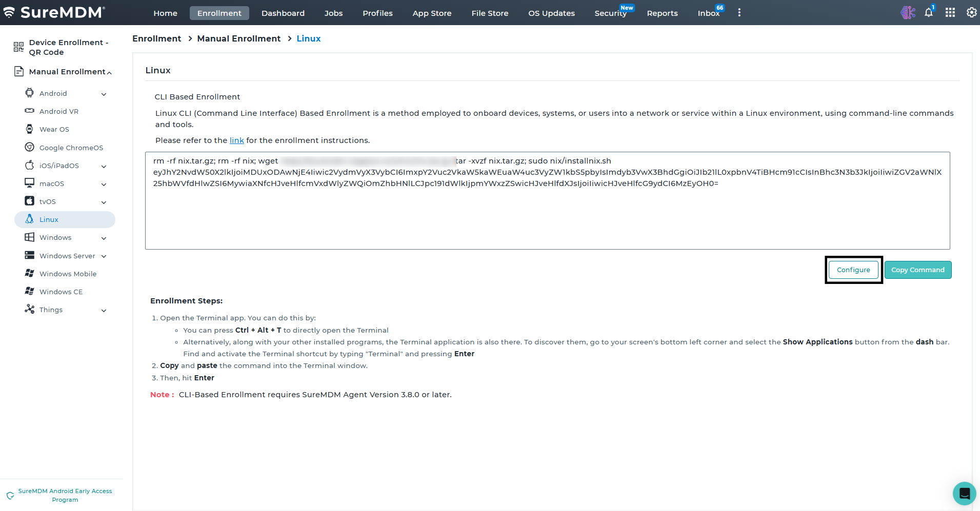
Task: Open the Reports tab
Action: coord(662,13)
